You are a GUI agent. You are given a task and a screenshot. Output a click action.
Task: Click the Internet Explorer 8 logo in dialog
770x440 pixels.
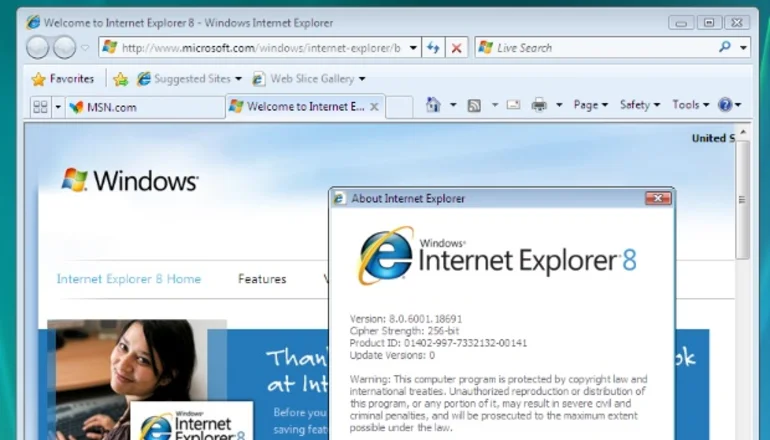[497, 256]
